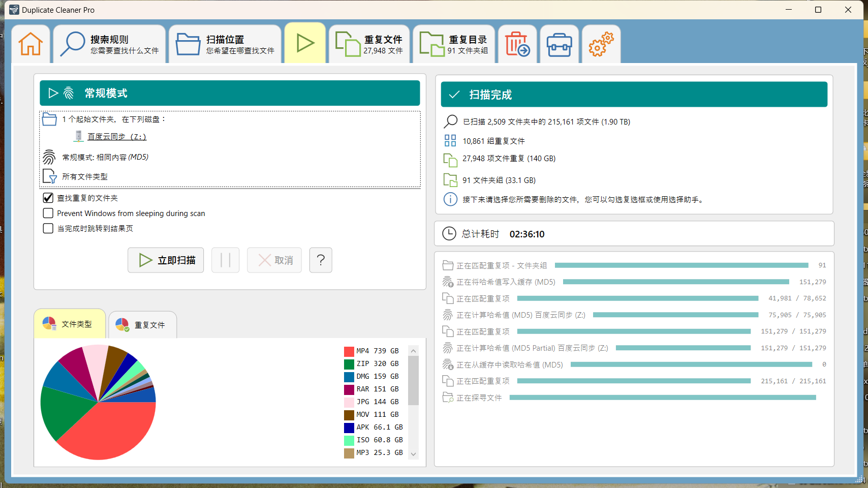The height and width of the screenshot is (488, 868).
Task: Click the play triangle in 常规模式 header
Action: click(x=53, y=93)
